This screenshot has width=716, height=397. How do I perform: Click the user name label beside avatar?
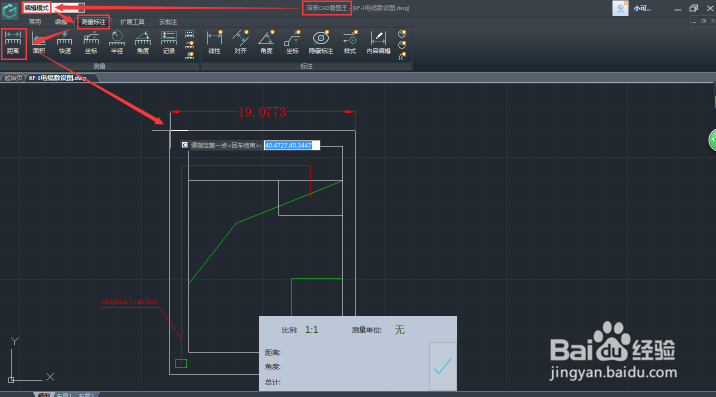[642, 8]
